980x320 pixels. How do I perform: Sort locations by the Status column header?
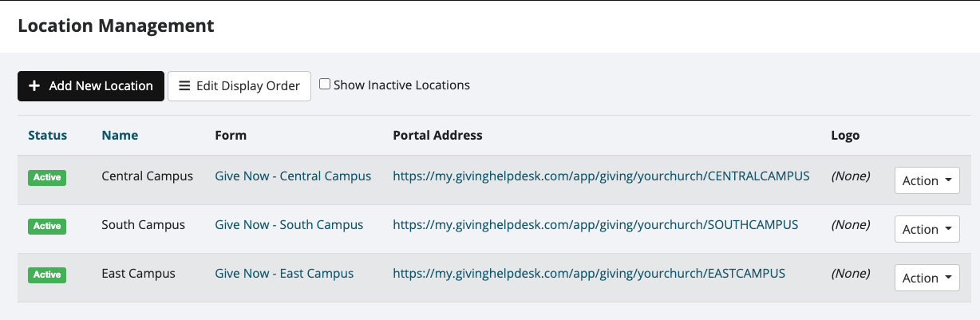tap(47, 135)
